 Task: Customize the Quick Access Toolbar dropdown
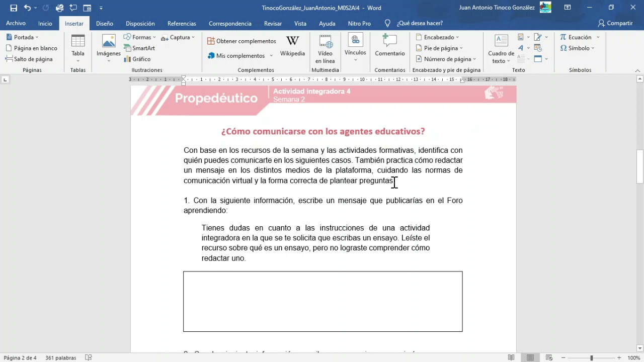click(101, 8)
